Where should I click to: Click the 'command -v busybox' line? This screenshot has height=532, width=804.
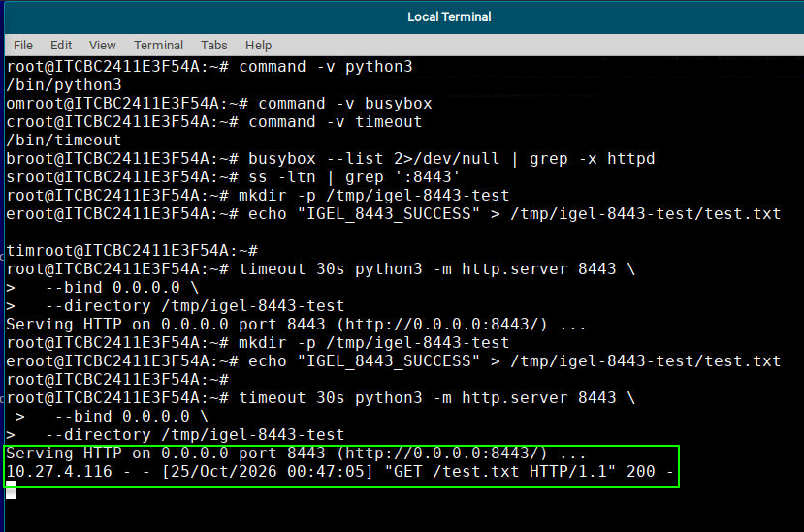(219, 104)
